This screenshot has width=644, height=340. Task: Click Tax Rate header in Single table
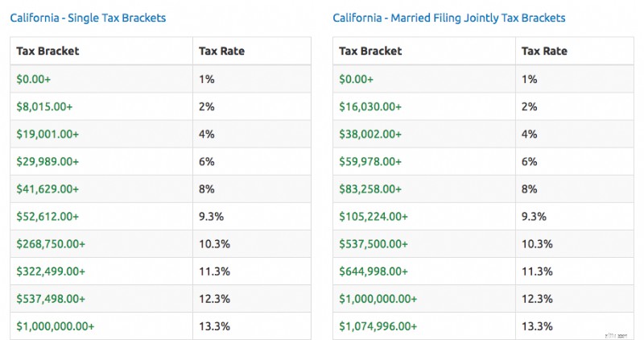pos(222,51)
